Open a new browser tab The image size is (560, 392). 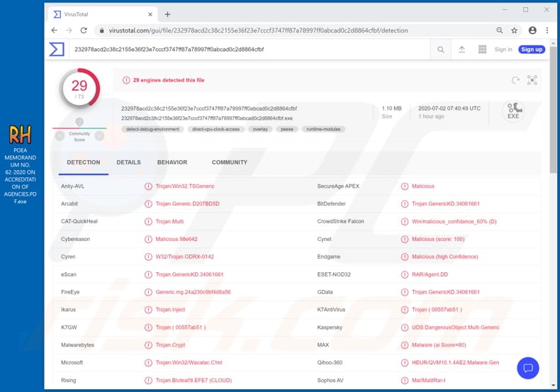click(x=167, y=14)
